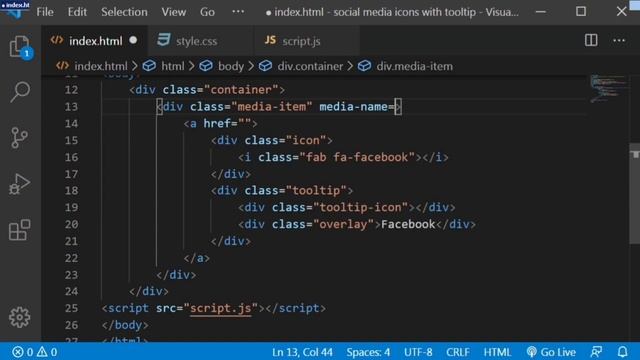Open the editor more actions ellipsis
Viewport: 640px width, 360px height.
(619, 40)
